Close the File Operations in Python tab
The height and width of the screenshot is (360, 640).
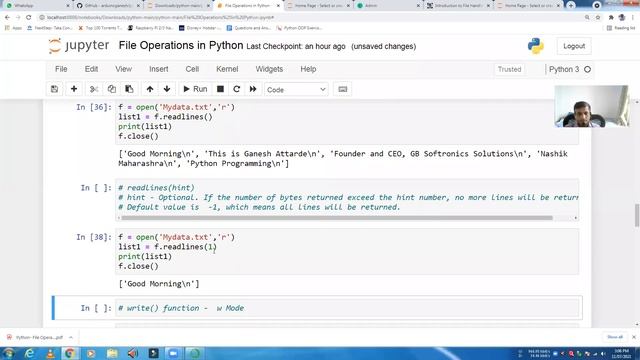278,6
